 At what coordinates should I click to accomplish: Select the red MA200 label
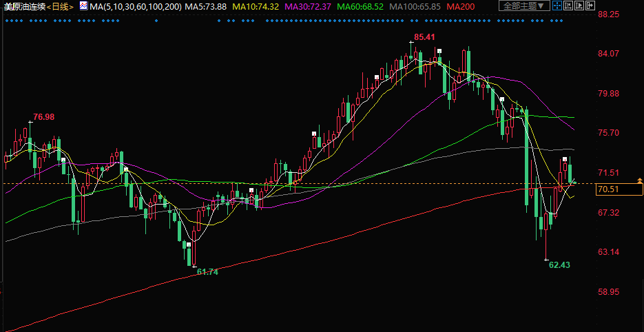pos(461,6)
